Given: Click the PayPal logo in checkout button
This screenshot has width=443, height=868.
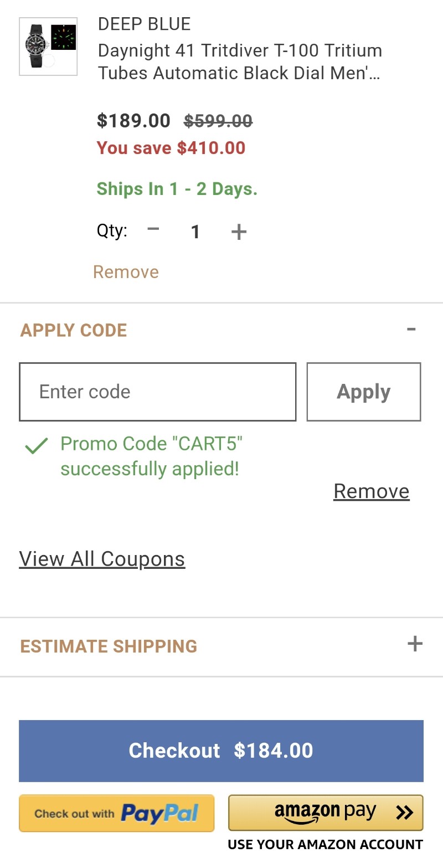Looking at the screenshot, I should (159, 814).
